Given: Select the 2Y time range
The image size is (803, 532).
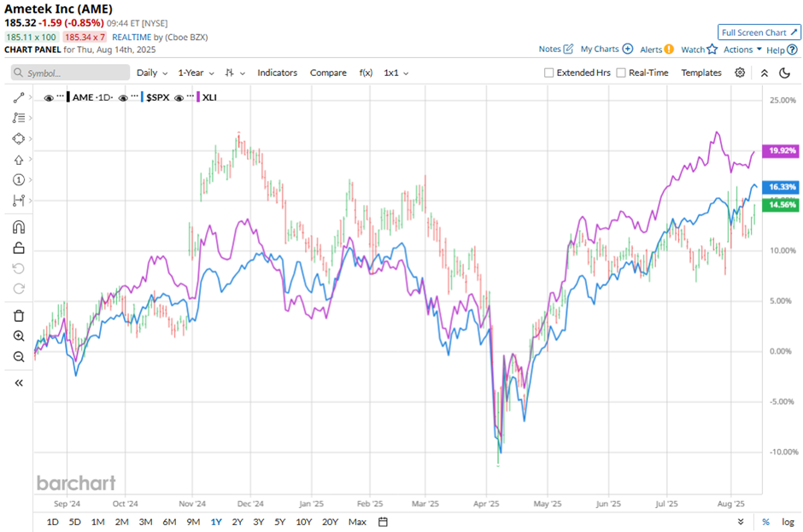Looking at the screenshot, I should click(x=237, y=522).
